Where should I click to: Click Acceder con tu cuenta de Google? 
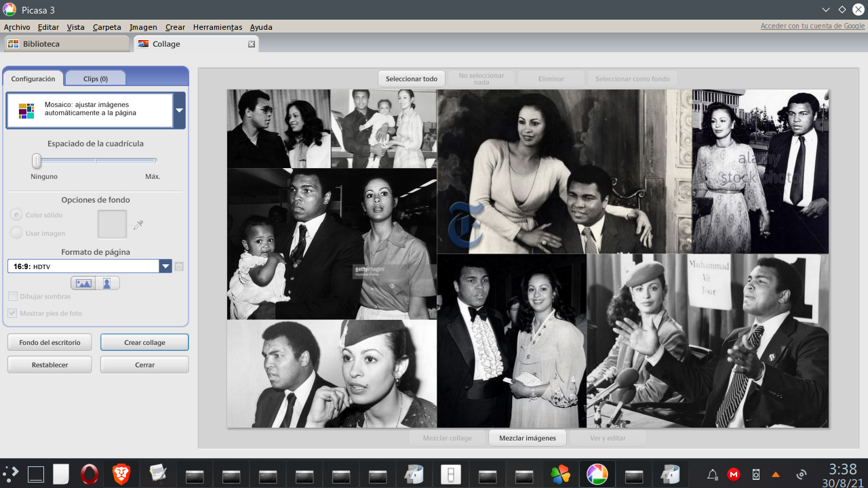[x=812, y=26]
